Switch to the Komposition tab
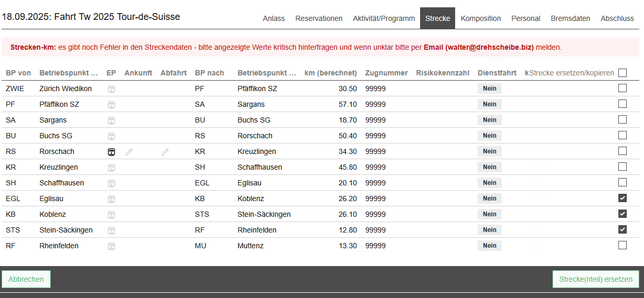Image resolution: width=644 pixels, height=298 pixels. click(x=480, y=18)
